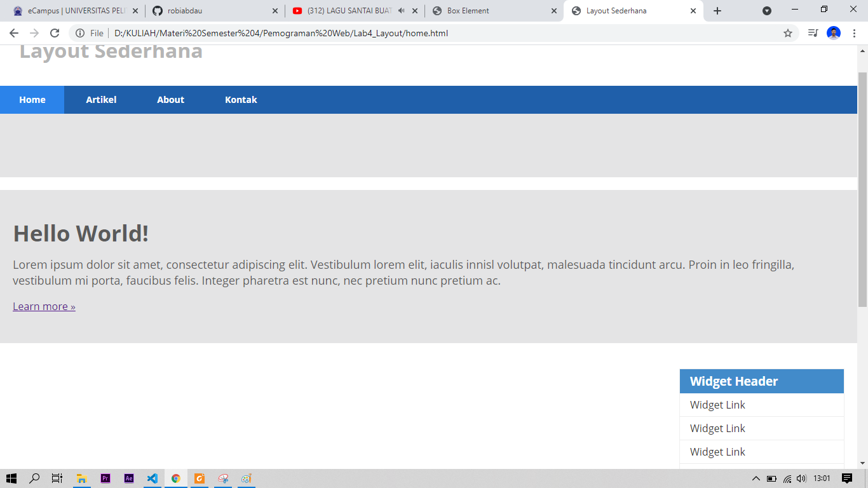
Task: Click the Chrome profile avatar
Action: coord(833,33)
